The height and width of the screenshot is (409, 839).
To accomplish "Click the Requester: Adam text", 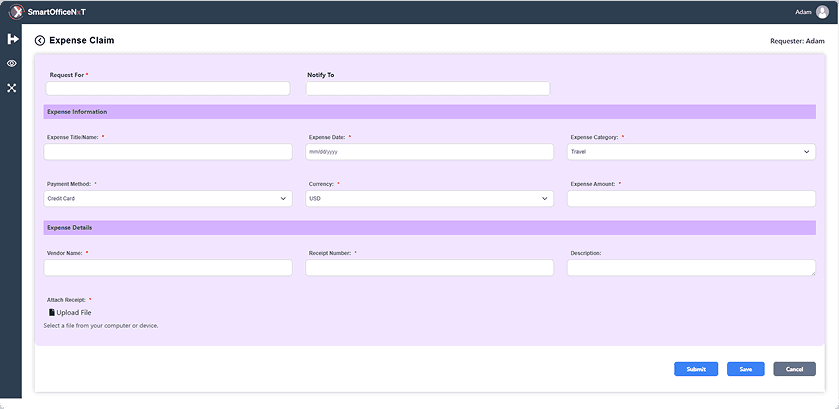I will tap(797, 41).
